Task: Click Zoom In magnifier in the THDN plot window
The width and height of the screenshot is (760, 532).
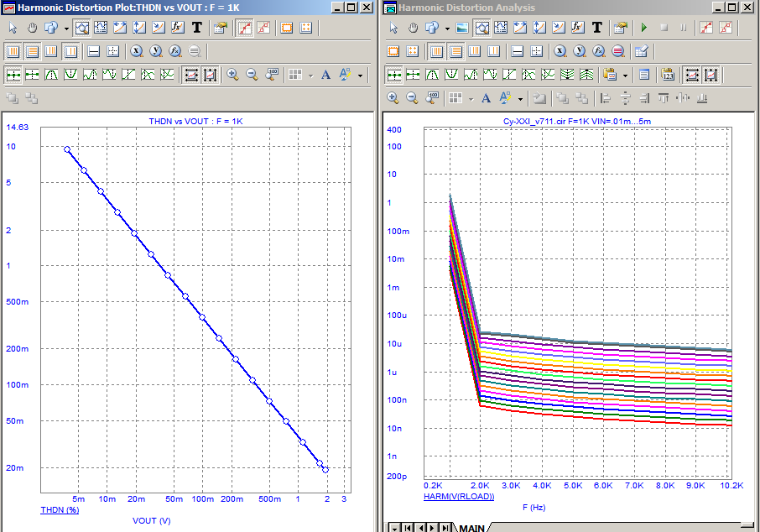Action: pos(232,75)
